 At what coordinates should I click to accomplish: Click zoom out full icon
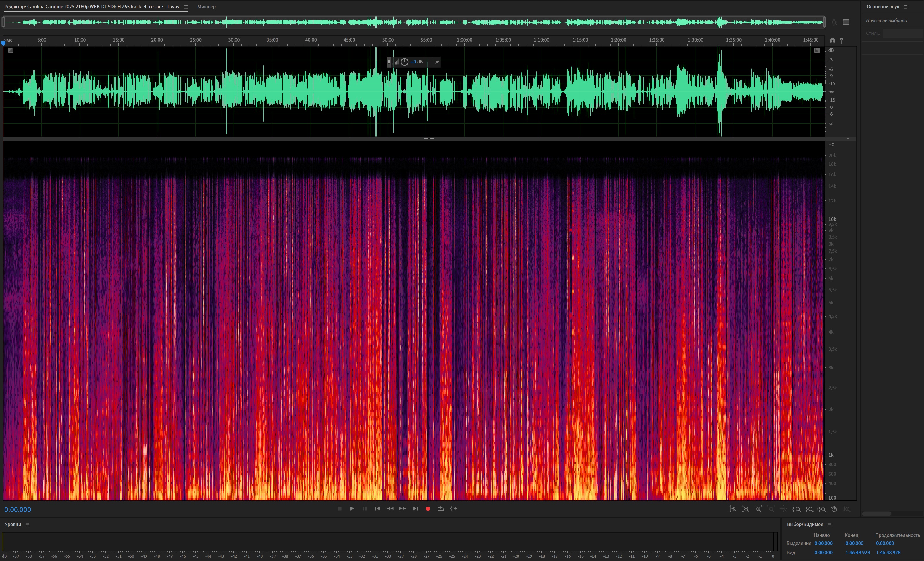(784, 509)
